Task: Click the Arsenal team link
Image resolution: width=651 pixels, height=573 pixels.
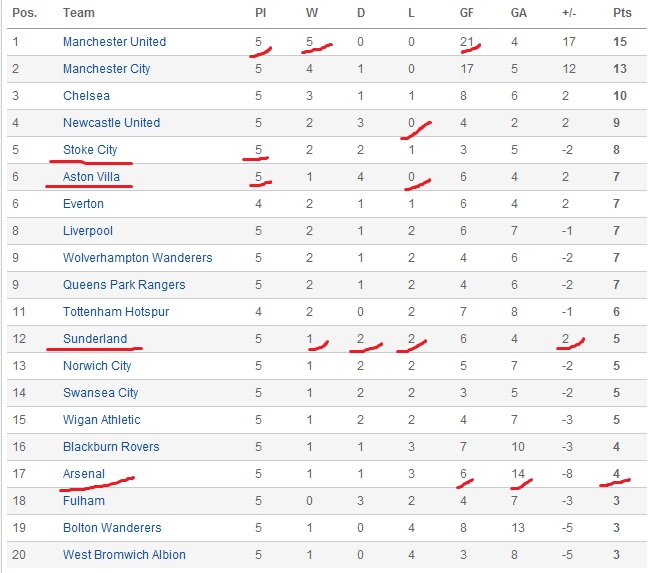Action: [x=84, y=474]
